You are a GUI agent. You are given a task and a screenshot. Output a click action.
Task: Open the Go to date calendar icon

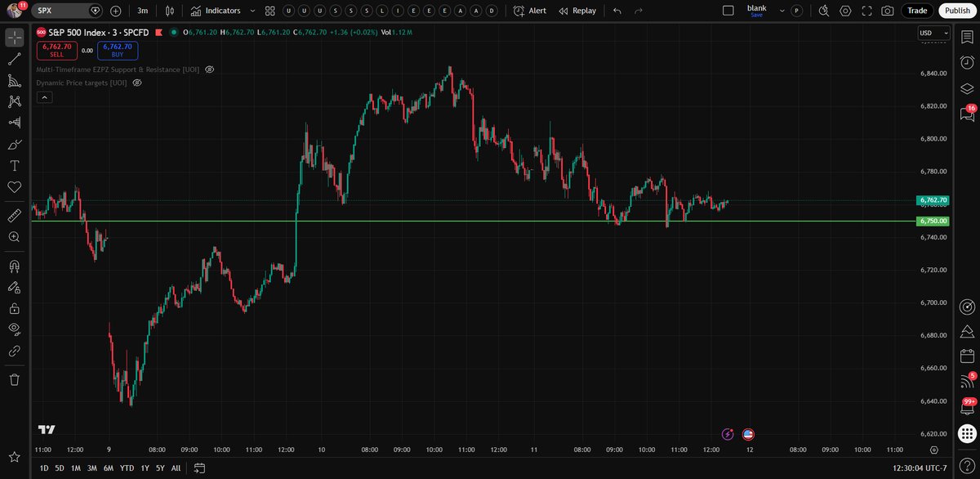(x=199, y=468)
